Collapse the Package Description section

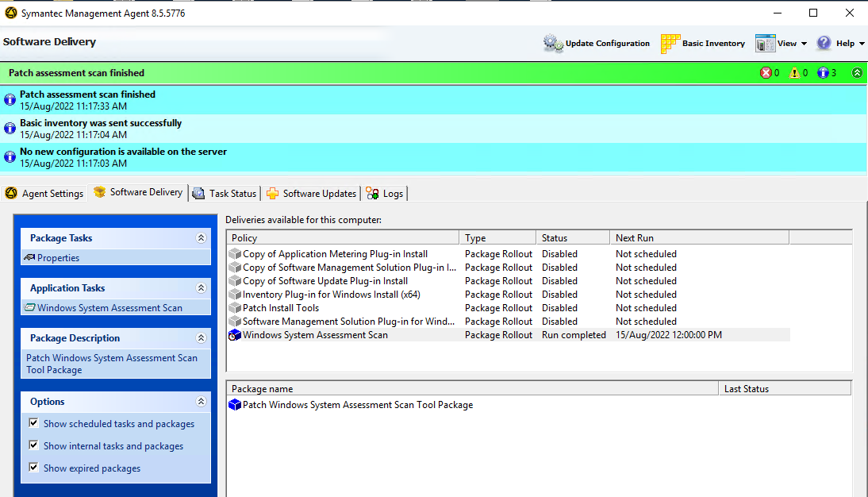point(201,337)
